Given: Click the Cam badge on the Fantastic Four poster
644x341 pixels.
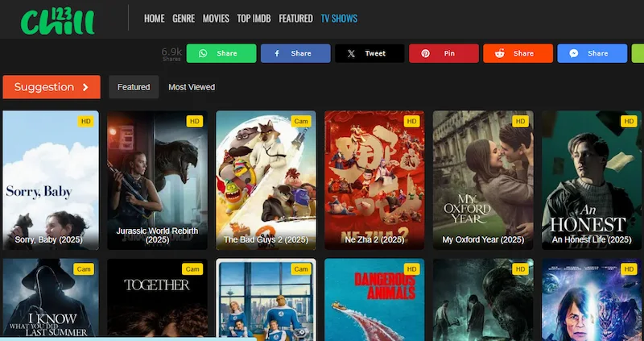Looking at the screenshot, I should tap(301, 269).
